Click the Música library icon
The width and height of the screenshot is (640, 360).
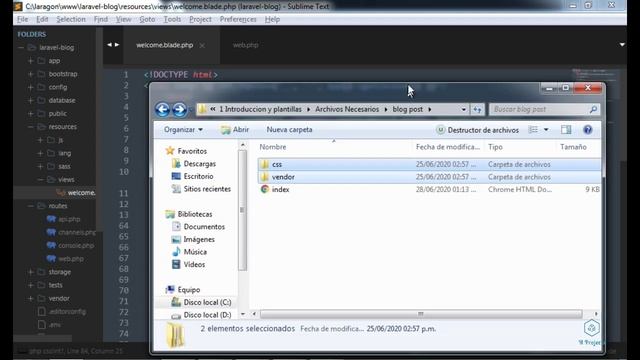tap(176, 252)
